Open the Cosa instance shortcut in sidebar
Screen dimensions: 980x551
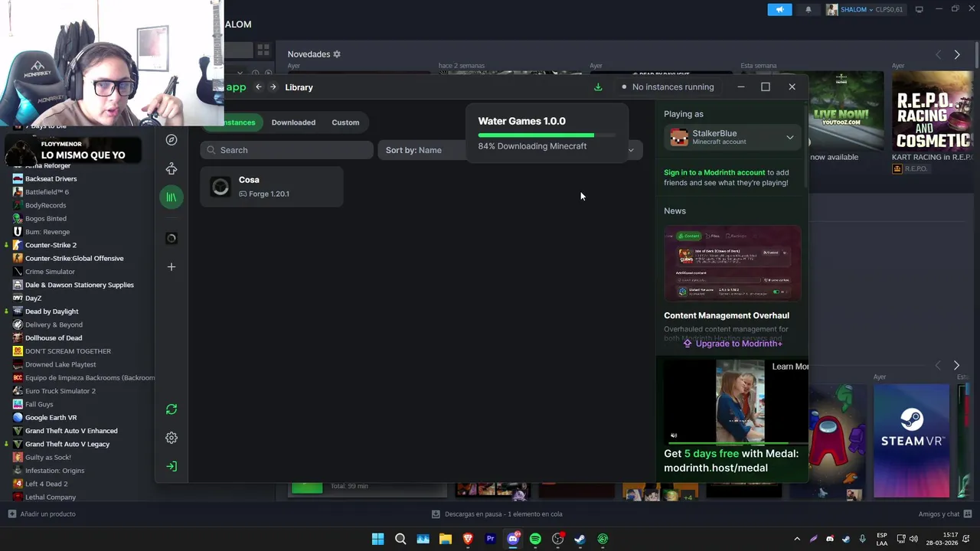(171, 238)
